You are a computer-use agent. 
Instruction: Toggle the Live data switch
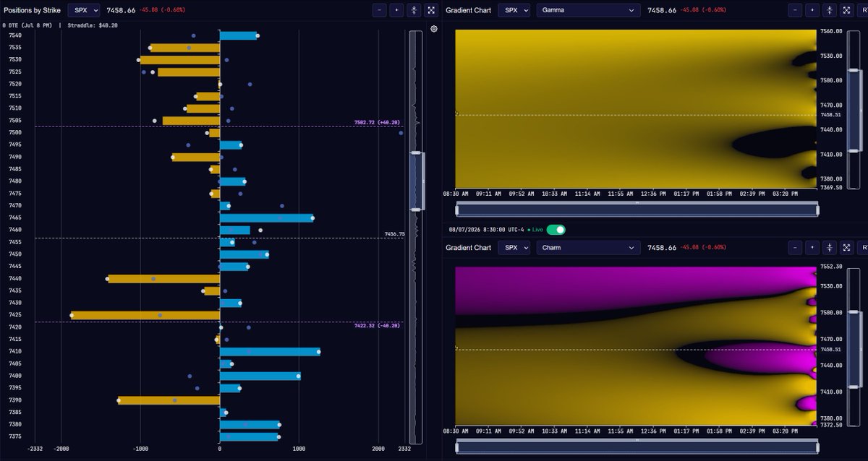[x=556, y=229]
